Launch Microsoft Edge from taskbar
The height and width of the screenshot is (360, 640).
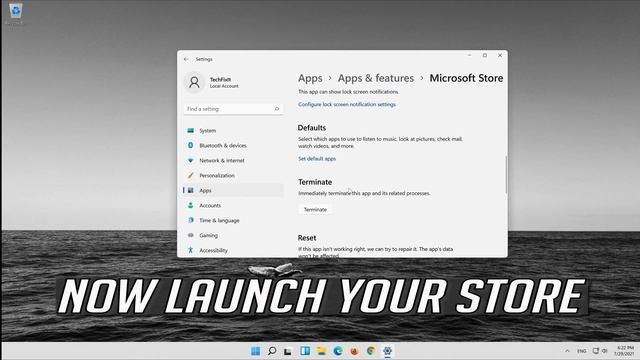tap(338, 351)
